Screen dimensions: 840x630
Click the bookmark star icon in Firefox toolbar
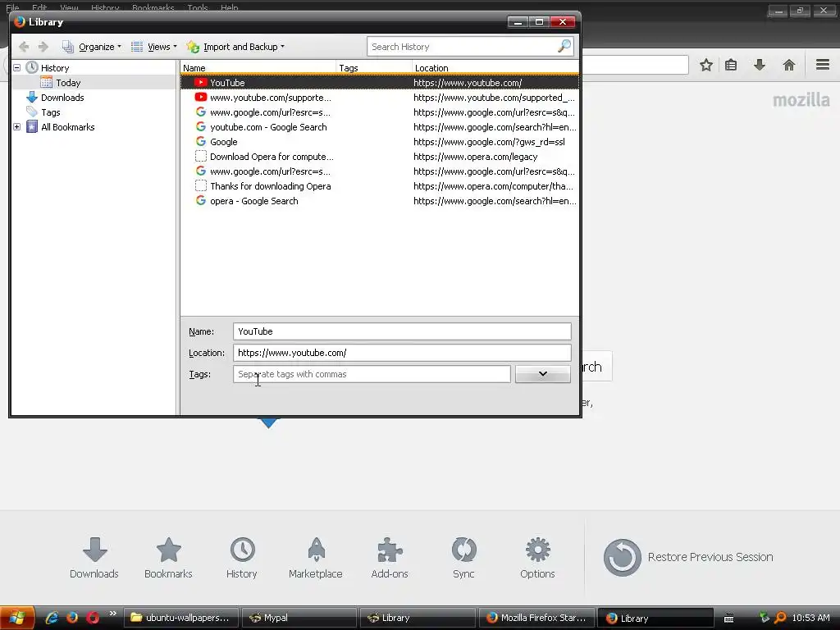(706, 66)
